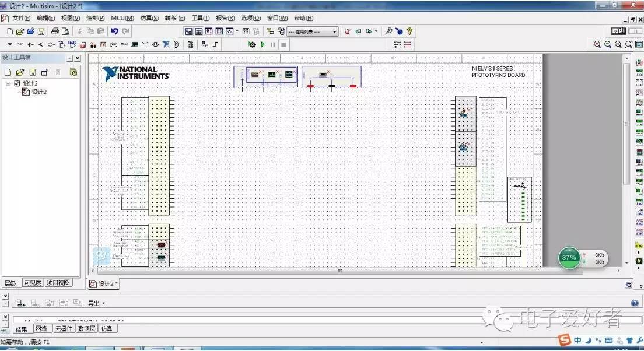The height and width of the screenshot is (351, 644).
Task: Select the Place Source icon on component toolbar
Action: point(10,44)
